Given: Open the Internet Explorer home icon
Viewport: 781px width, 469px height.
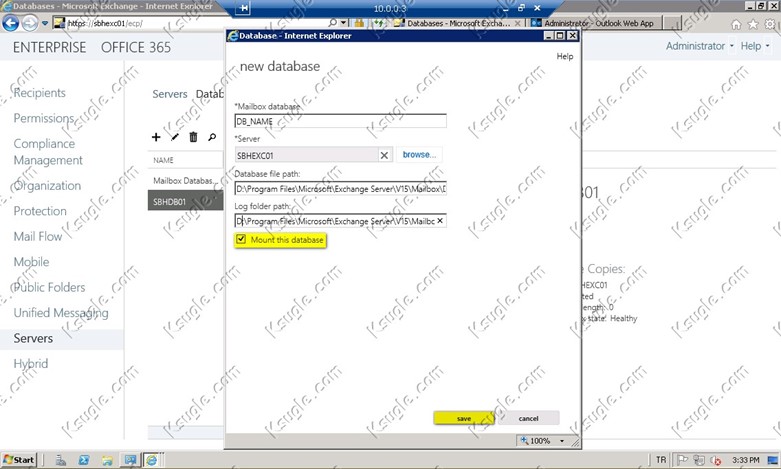Looking at the screenshot, I should 736,24.
